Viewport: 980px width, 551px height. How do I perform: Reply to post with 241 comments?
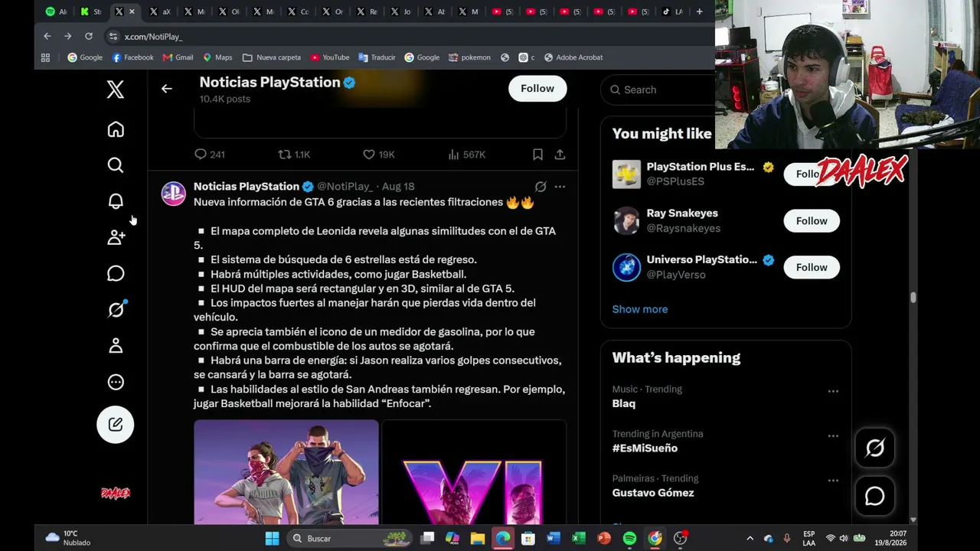[x=210, y=155]
